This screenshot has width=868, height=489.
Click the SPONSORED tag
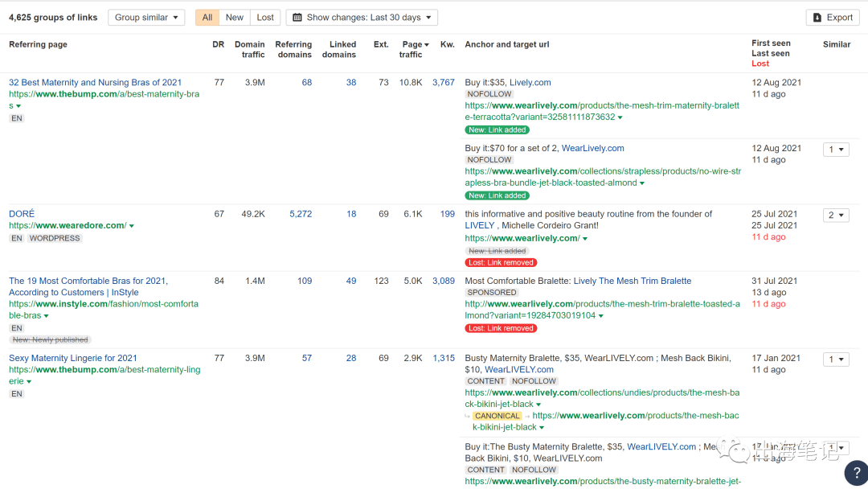[492, 293]
